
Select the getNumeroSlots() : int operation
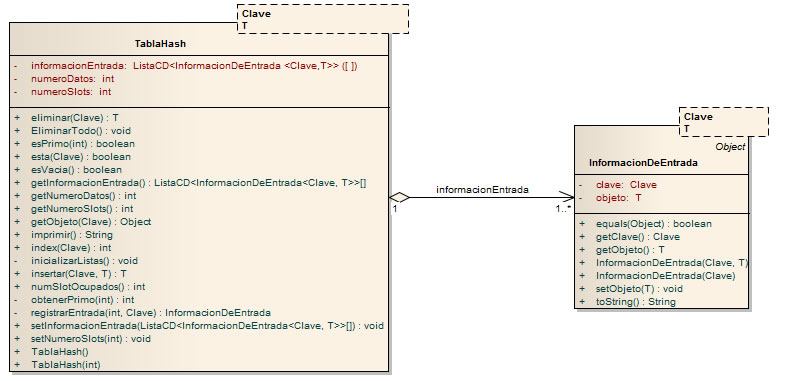82,209
